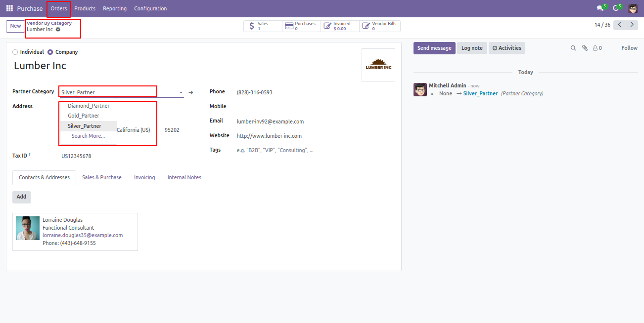Screen dimensions: 644x323
Task: Click the Purchase app title
Action: tap(30, 8)
